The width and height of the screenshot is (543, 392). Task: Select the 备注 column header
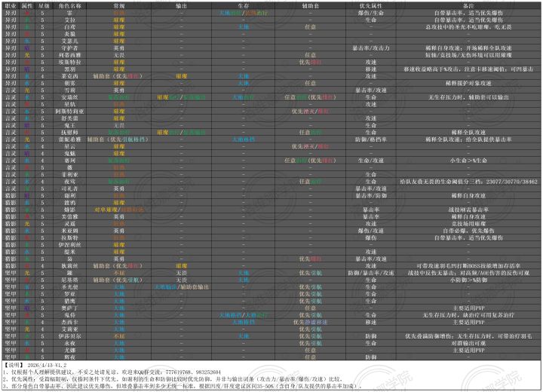[x=468, y=6]
